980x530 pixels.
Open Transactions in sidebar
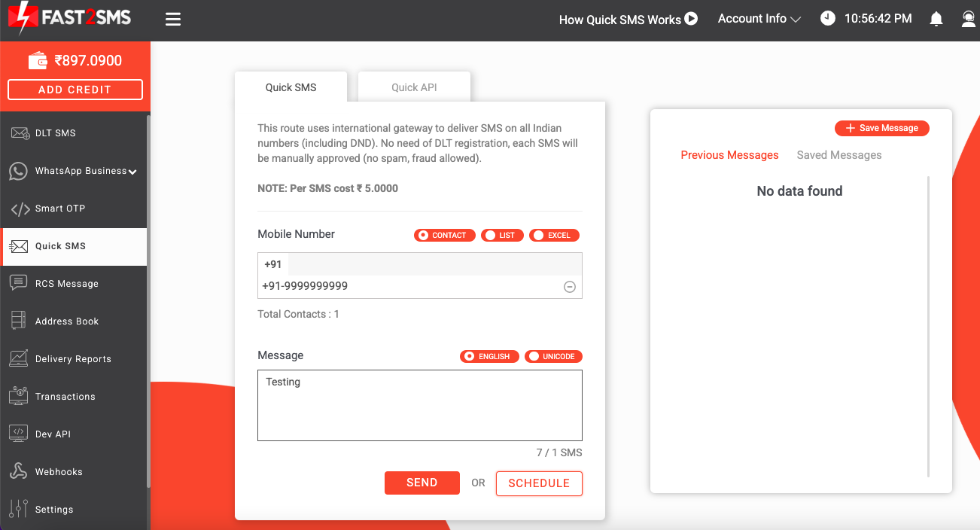[x=74, y=397]
